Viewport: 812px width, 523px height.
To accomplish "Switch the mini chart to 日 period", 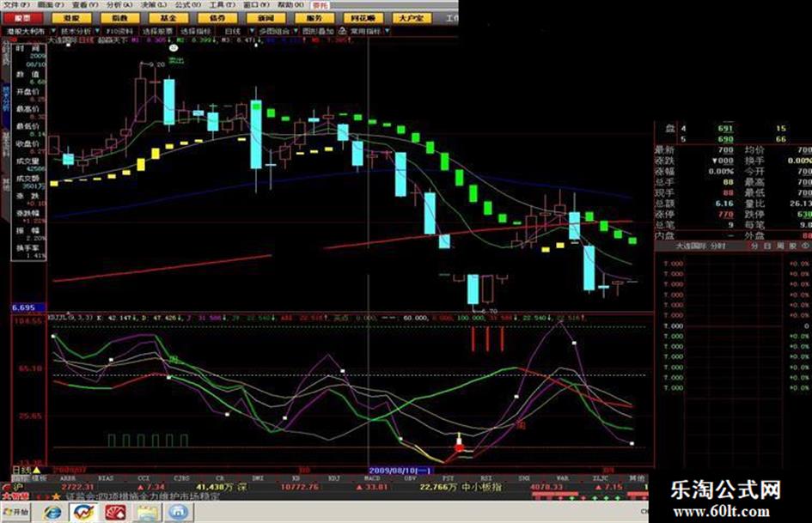I will tap(768, 246).
